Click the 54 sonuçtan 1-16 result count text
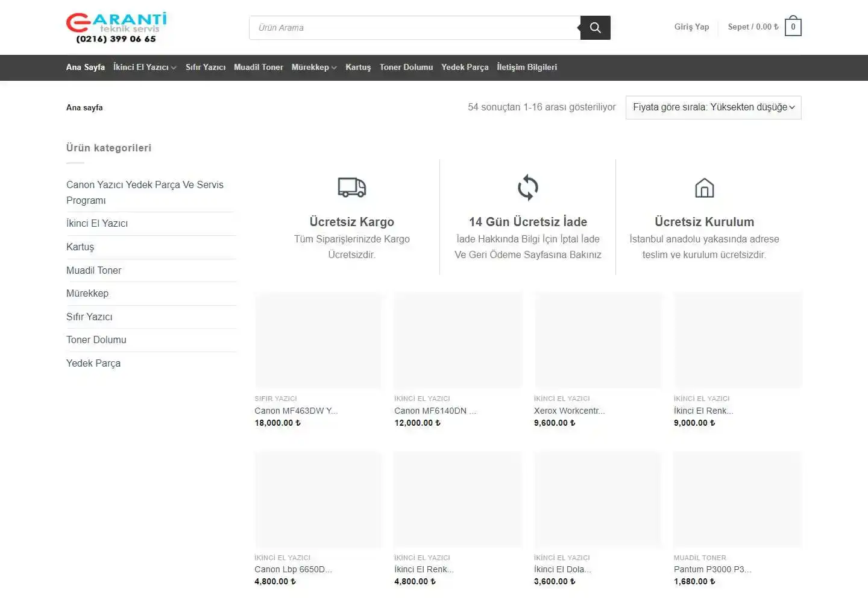The image size is (868, 603). click(542, 107)
